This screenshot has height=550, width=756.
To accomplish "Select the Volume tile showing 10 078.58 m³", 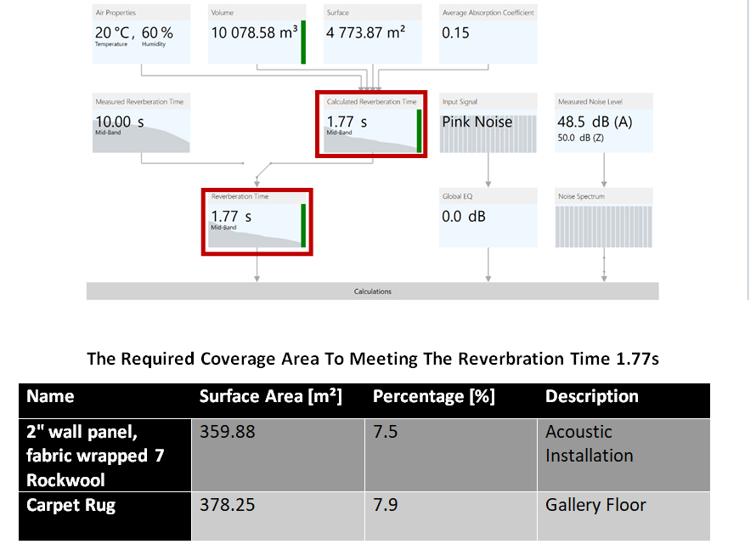I will click(255, 34).
